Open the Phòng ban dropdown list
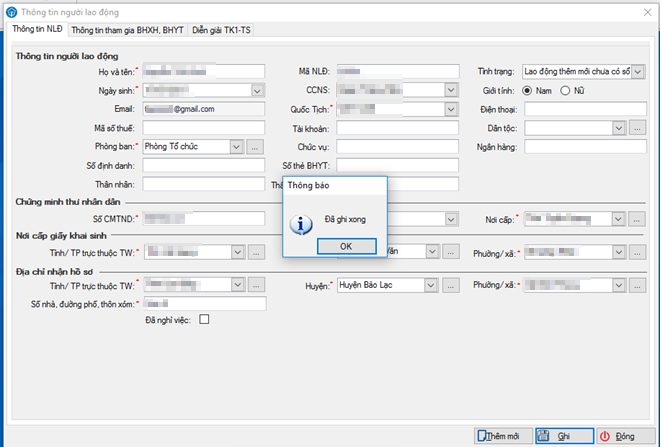662x447 pixels. pyautogui.click(x=237, y=146)
